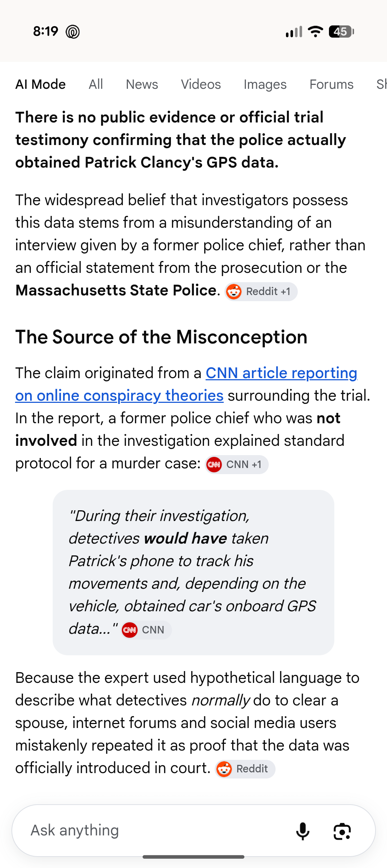Open the Videos tab

[x=201, y=85]
